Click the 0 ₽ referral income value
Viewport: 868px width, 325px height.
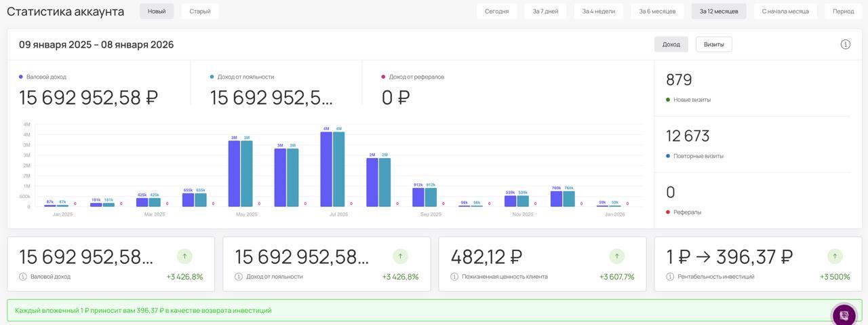396,98
